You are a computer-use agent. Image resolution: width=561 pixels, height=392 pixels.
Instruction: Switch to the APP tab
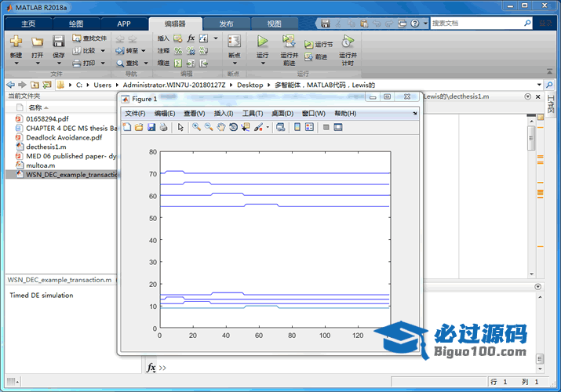pyautogui.click(x=124, y=24)
